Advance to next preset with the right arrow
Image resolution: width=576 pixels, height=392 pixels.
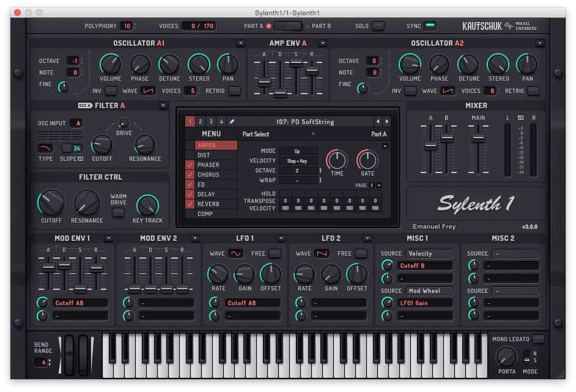pyautogui.click(x=388, y=121)
